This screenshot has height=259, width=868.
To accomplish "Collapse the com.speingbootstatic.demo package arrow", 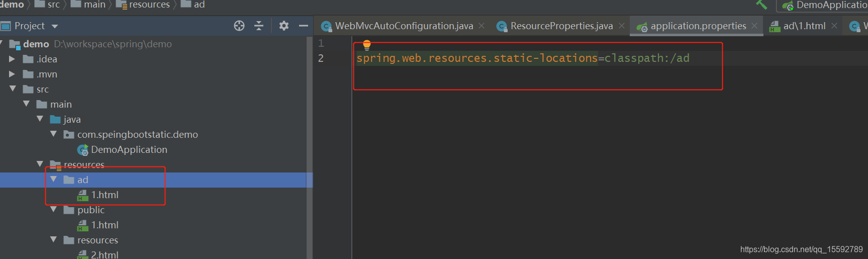I will 53,134.
